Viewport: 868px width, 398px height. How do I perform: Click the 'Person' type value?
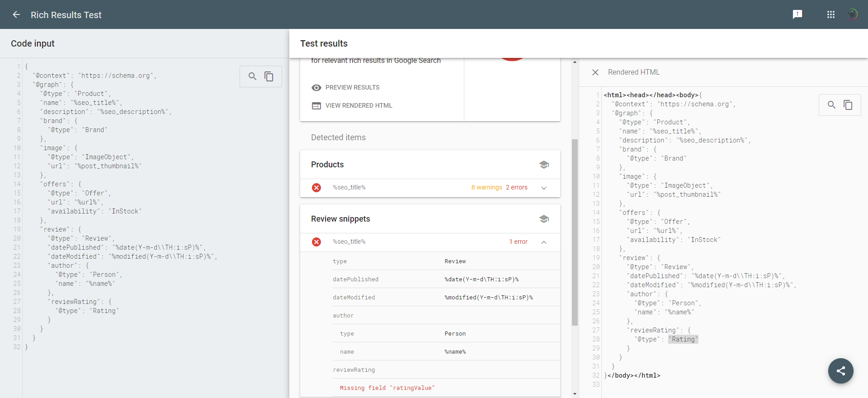(455, 334)
